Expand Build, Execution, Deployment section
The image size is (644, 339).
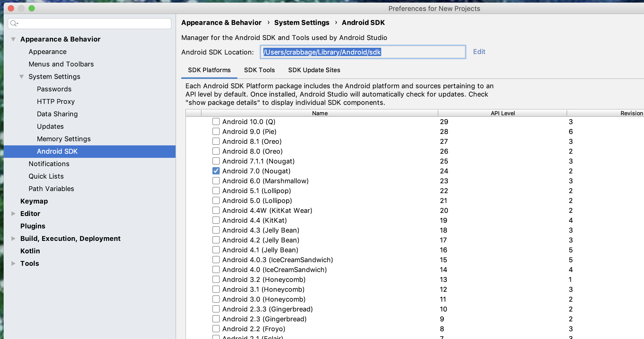[13, 238]
